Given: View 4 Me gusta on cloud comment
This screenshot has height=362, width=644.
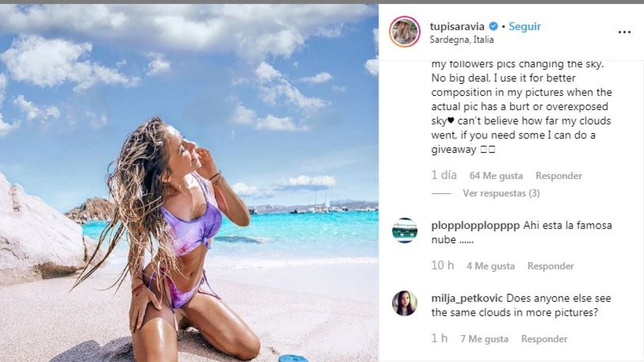Looking at the screenshot, I should [491, 266].
